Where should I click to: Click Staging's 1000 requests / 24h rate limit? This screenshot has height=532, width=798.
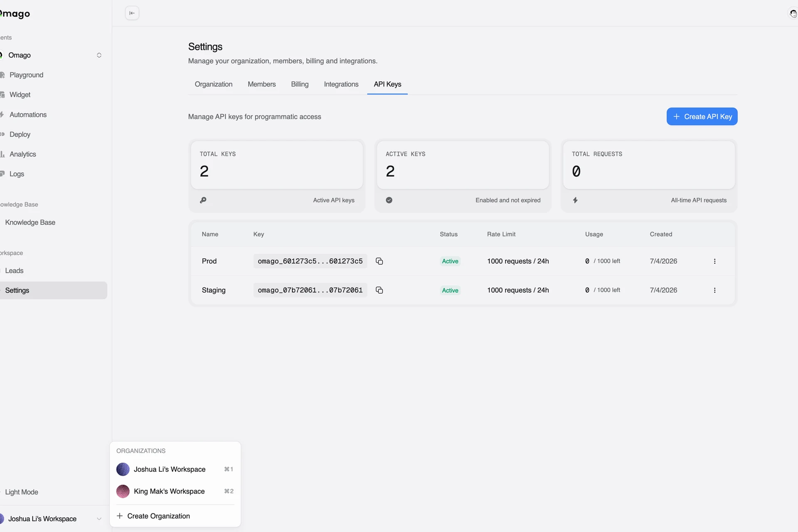pyautogui.click(x=518, y=290)
